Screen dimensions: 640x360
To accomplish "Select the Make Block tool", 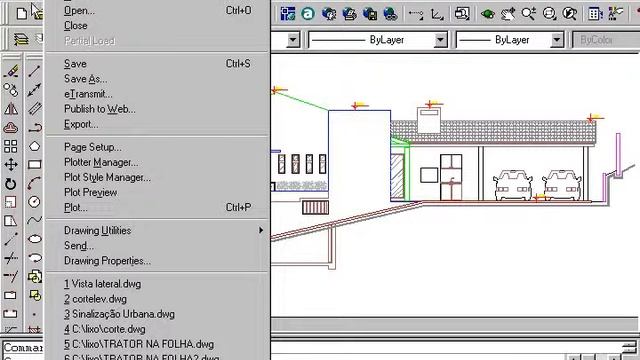I will 35,295.
